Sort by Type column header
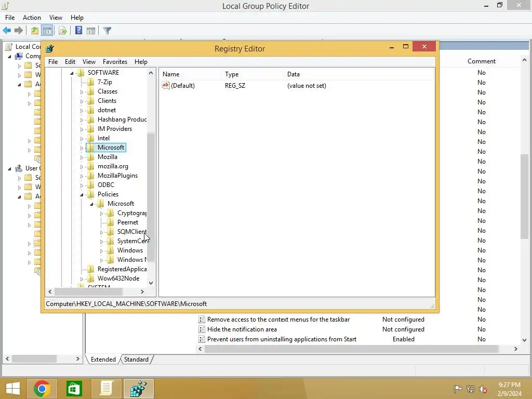 pos(253,74)
